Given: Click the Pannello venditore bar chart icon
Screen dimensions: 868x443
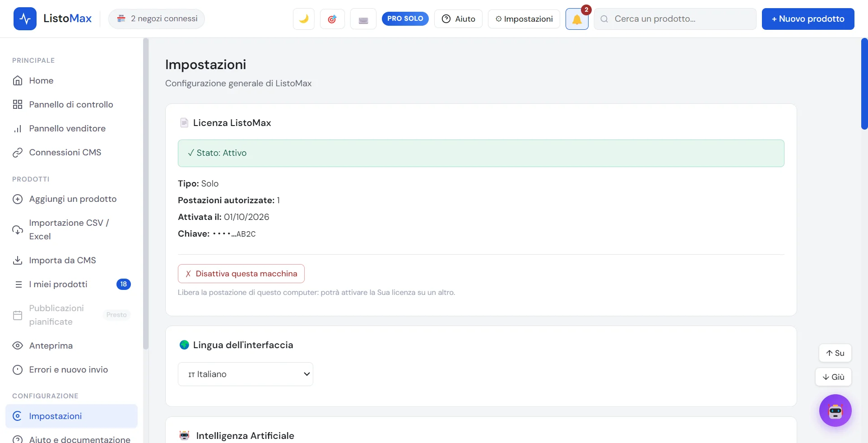Looking at the screenshot, I should (18, 128).
